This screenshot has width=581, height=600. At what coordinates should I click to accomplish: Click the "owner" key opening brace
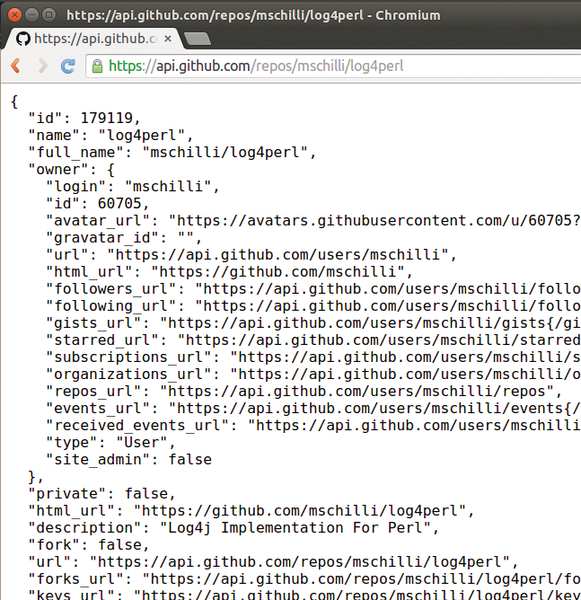(x=111, y=170)
